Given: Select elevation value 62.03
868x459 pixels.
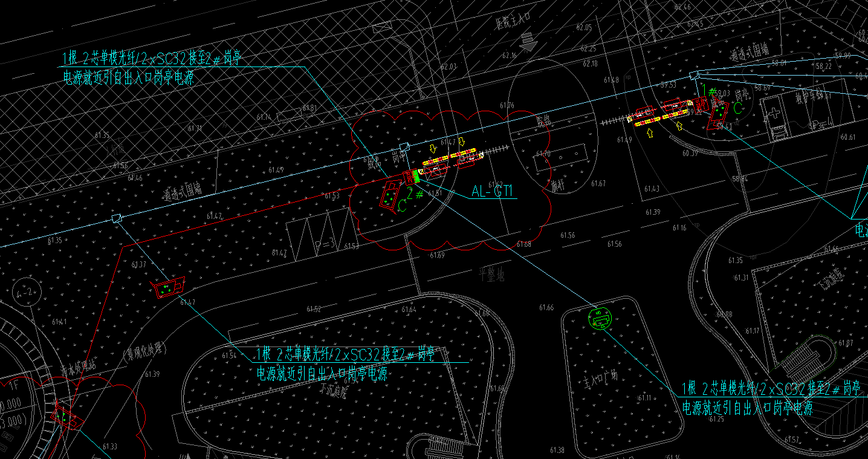Looking at the screenshot, I should click(448, 67).
